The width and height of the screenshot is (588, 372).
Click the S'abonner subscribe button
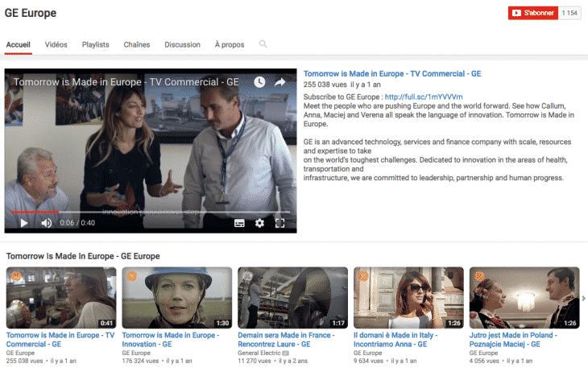(x=533, y=13)
